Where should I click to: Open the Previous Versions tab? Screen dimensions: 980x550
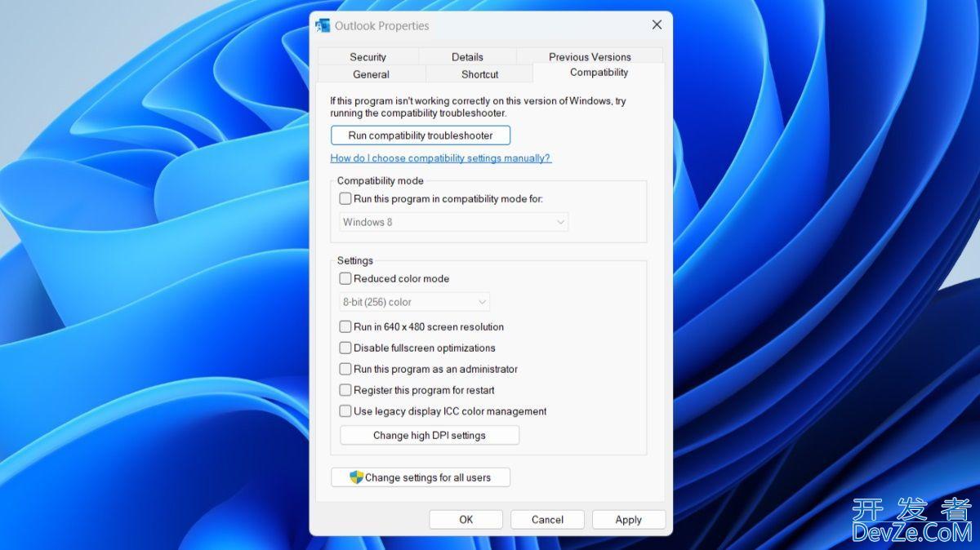point(590,57)
